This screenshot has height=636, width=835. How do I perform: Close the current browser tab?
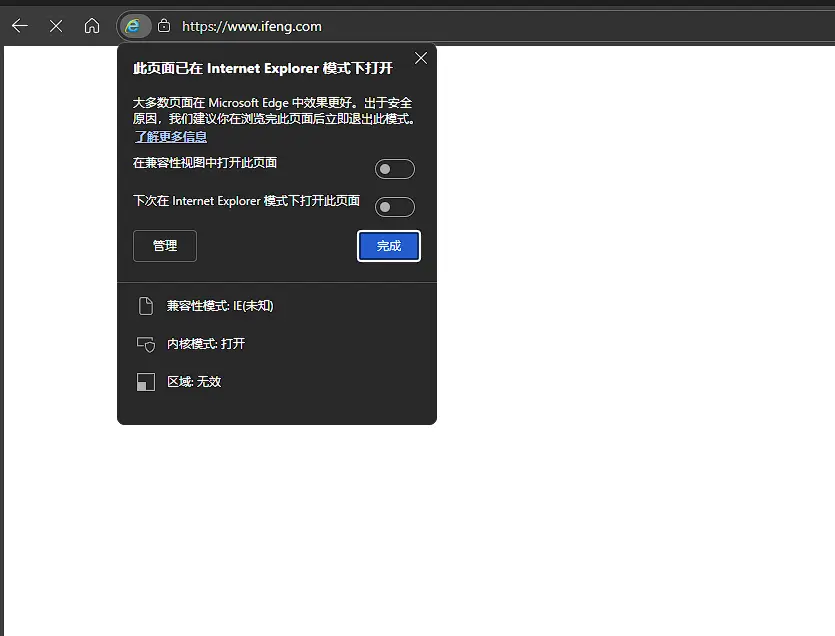(x=55, y=26)
